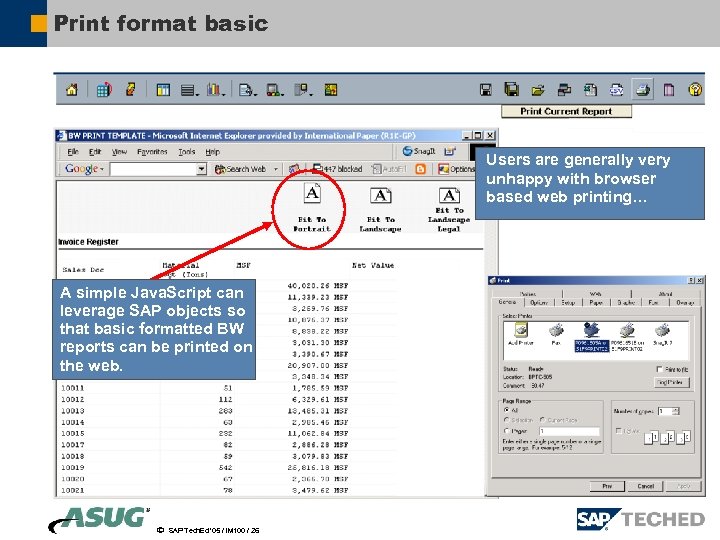The image size is (720, 540).
Task: Click the red-arrowed grid icon in BW toolbar
Action: pos(104,90)
